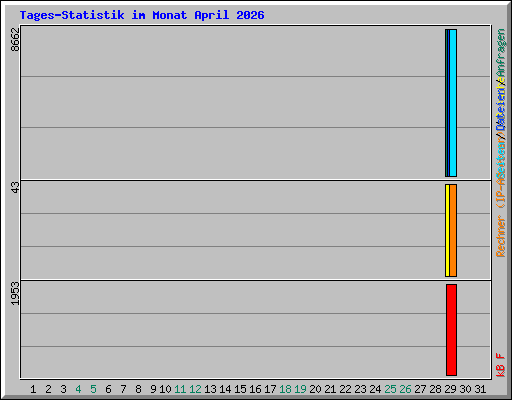Click day 7 on the x-axis
The height and width of the screenshot is (400, 512).
click(123, 389)
